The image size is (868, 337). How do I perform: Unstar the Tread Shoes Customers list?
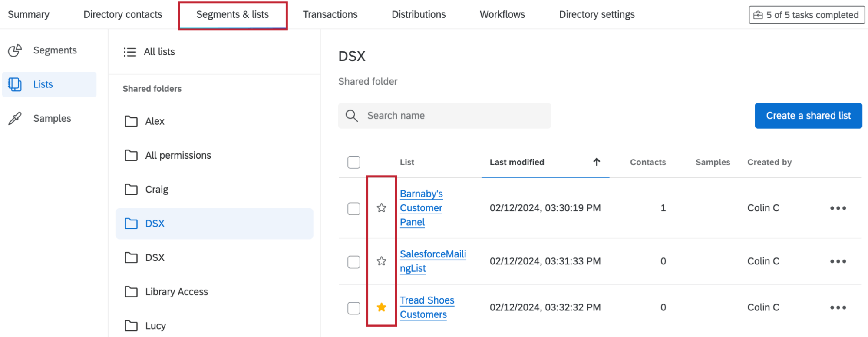[381, 307]
